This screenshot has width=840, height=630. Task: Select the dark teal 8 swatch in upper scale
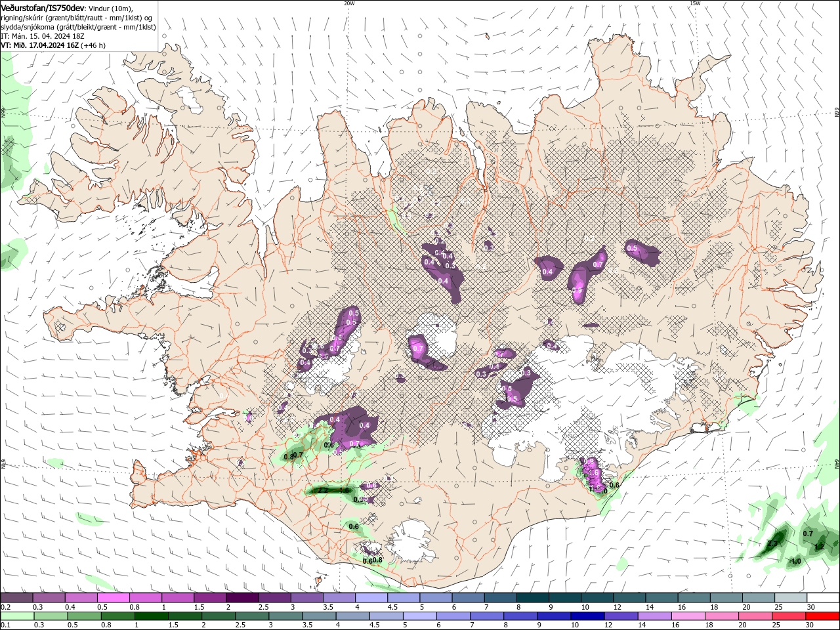[x=532, y=598]
